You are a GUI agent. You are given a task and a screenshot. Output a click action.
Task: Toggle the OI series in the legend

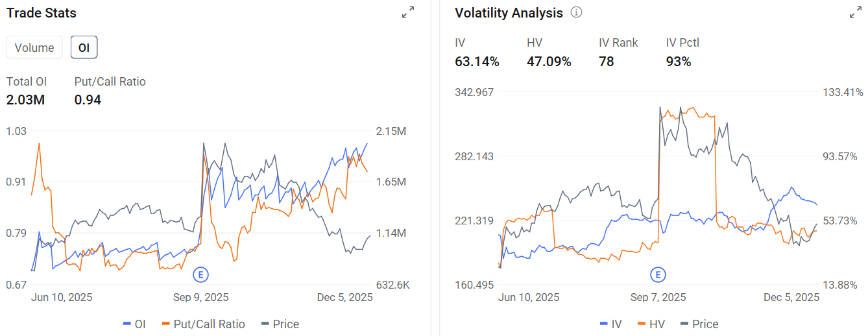pyautogui.click(x=134, y=324)
